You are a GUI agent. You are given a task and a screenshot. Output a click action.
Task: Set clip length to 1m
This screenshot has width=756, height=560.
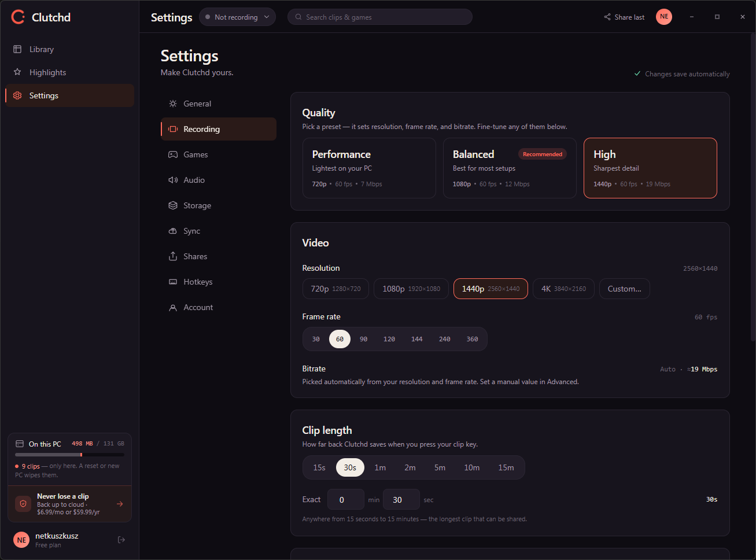380,467
